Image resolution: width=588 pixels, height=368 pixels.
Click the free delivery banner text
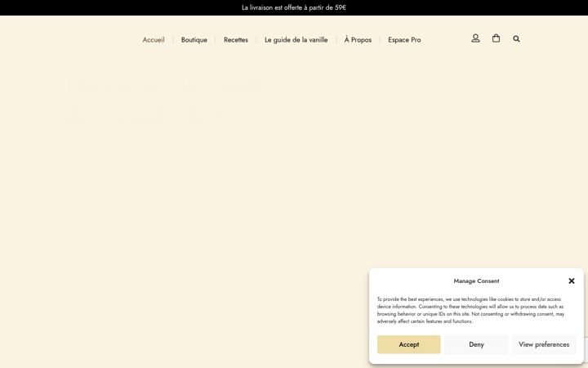pyautogui.click(x=294, y=7)
